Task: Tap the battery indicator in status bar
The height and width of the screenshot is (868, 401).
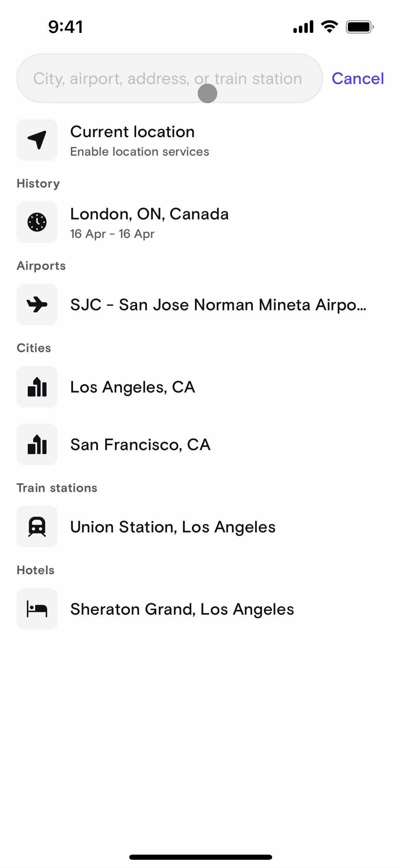Action: tap(360, 27)
